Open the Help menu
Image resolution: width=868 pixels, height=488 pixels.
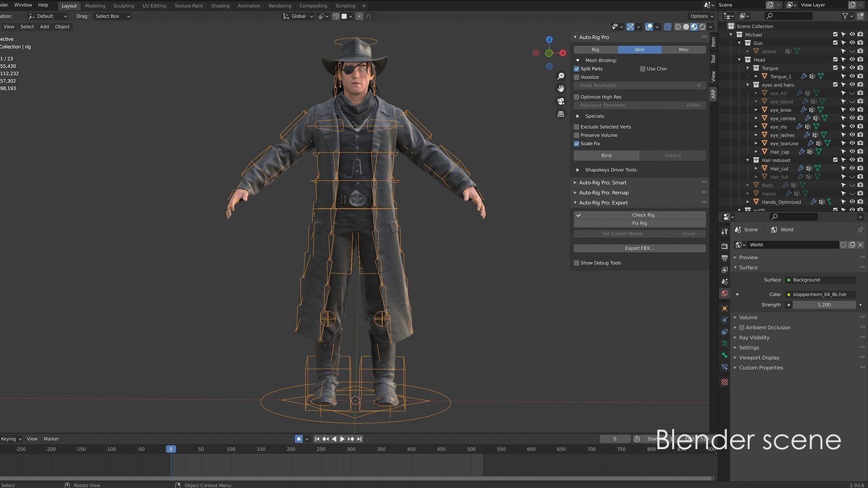click(x=43, y=5)
